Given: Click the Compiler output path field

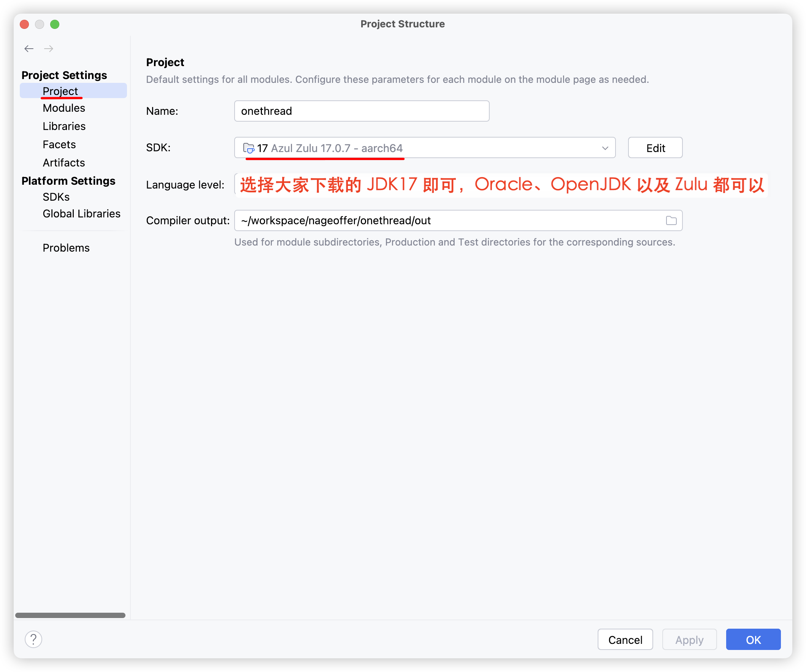Looking at the screenshot, I should coord(459,221).
